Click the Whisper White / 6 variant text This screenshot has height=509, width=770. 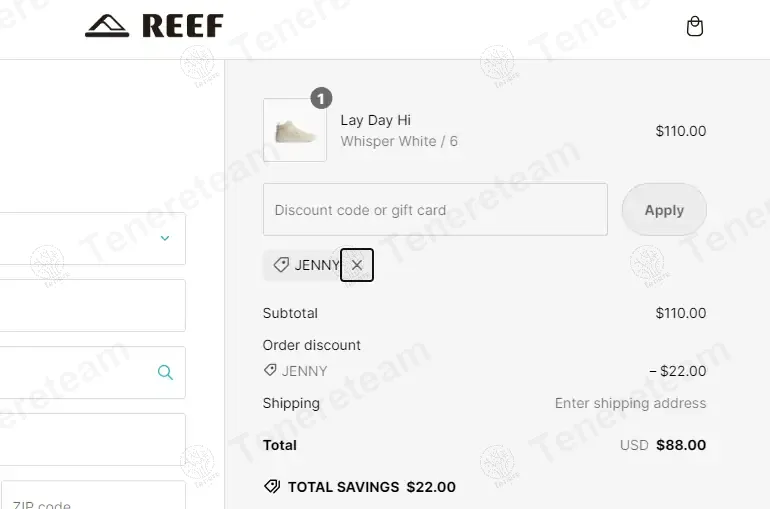399,142
